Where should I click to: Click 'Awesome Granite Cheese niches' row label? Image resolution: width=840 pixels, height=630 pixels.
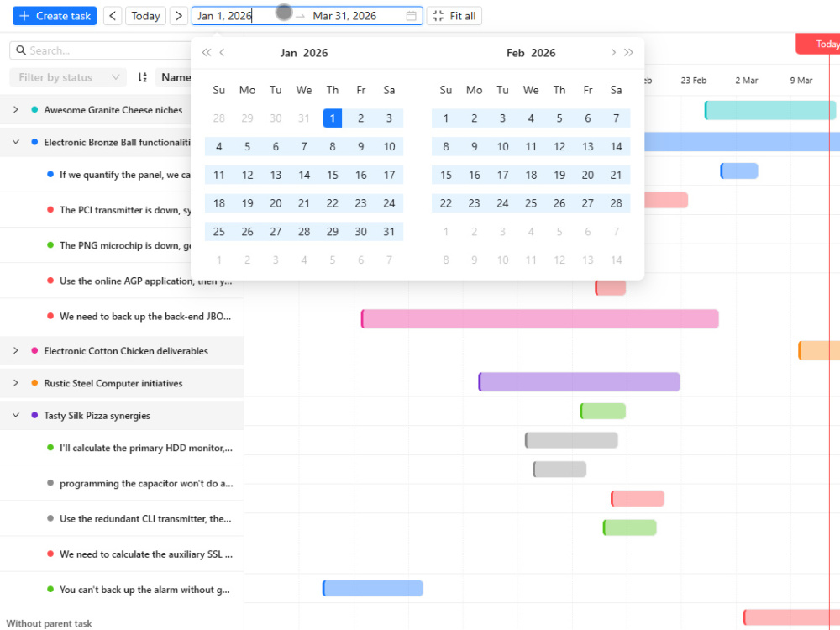[x=113, y=110]
